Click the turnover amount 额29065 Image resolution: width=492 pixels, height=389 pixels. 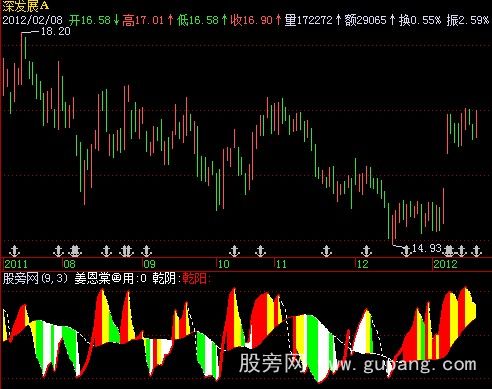(365, 20)
